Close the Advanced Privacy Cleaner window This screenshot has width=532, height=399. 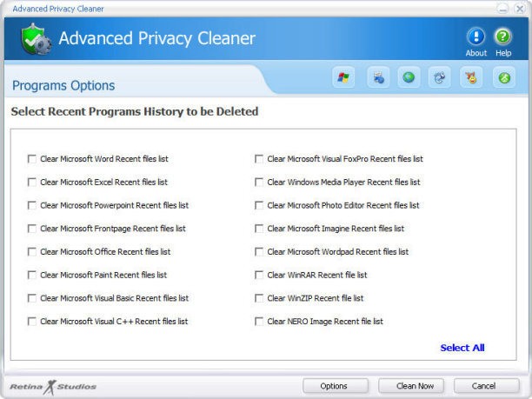coord(520,9)
